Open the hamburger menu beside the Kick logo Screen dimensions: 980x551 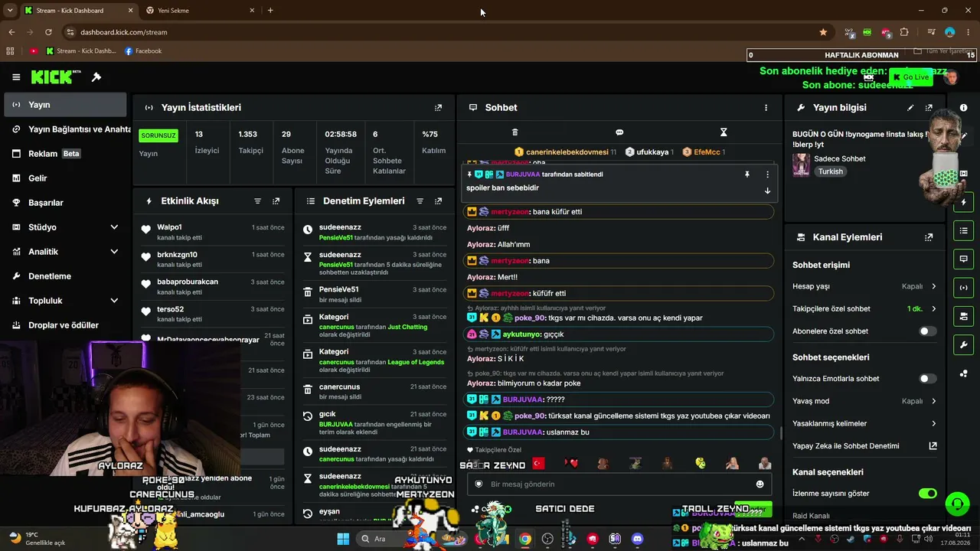coord(16,77)
